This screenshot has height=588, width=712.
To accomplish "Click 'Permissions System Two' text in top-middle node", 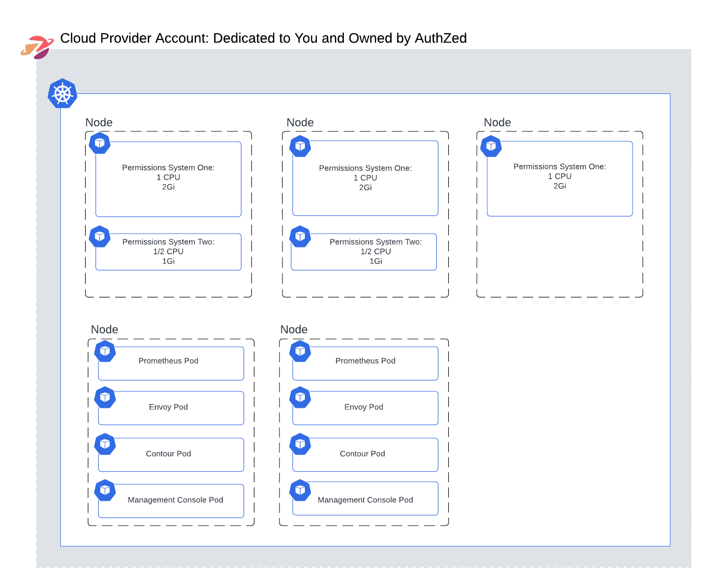I will 375,242.
